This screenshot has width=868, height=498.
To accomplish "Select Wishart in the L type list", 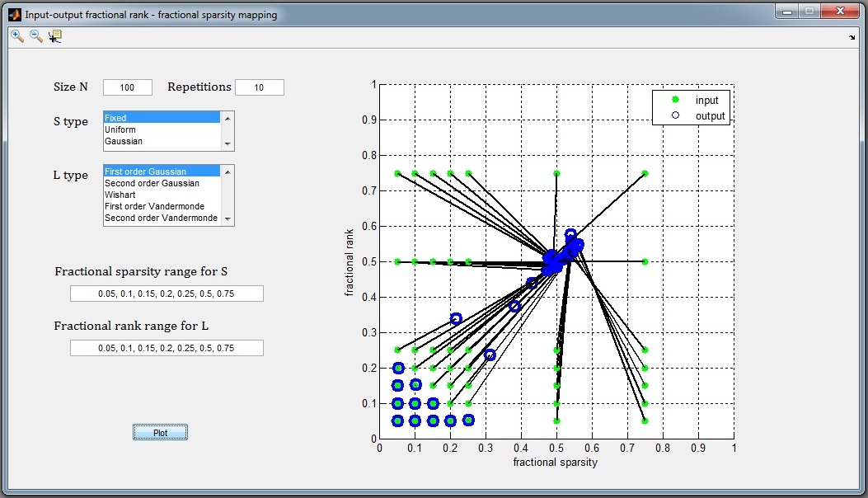I will click(x=119, y=195).
